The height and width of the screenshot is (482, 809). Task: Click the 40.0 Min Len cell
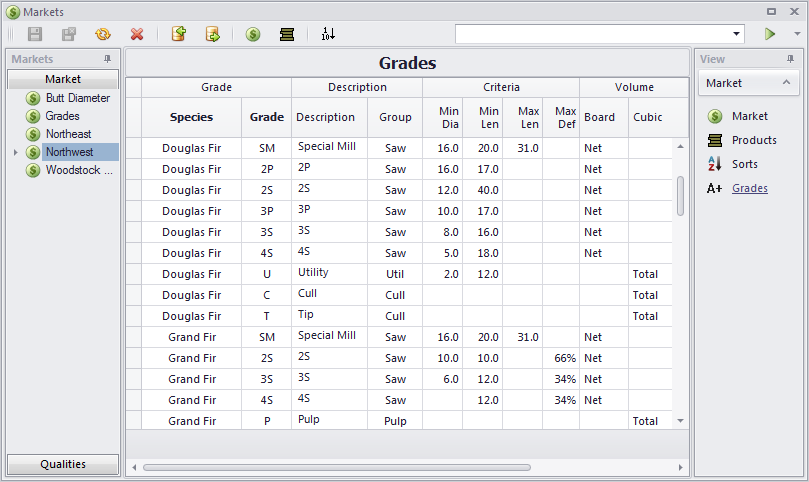[483, 190]
